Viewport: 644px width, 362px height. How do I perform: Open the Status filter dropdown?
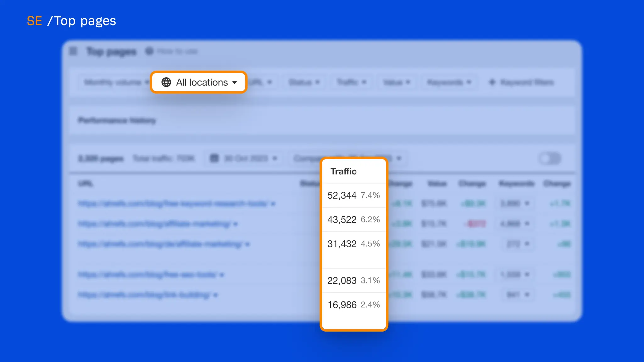point(304,82)
